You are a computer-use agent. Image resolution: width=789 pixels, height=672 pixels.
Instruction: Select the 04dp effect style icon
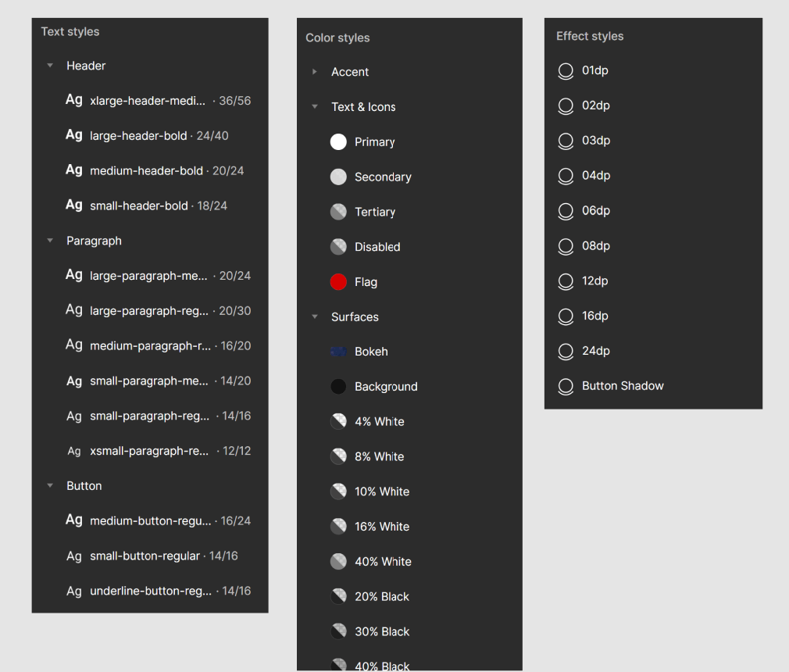pos(566,176)
